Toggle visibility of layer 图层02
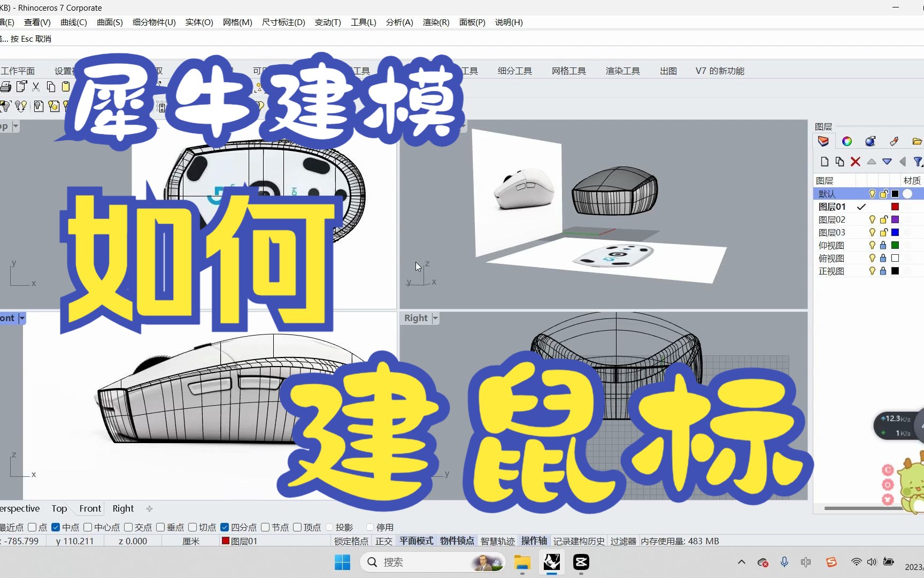924x578 pixels. tap(872, 219)
